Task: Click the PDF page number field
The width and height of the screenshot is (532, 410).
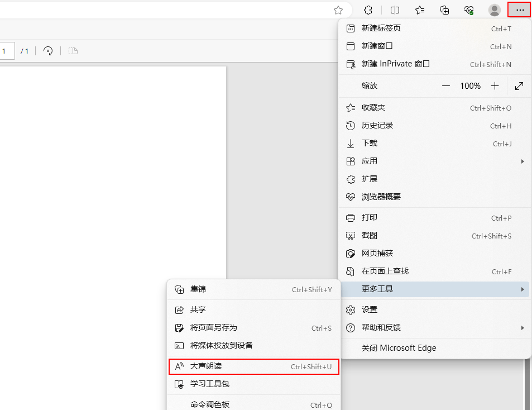Action: tap(6, 51)
